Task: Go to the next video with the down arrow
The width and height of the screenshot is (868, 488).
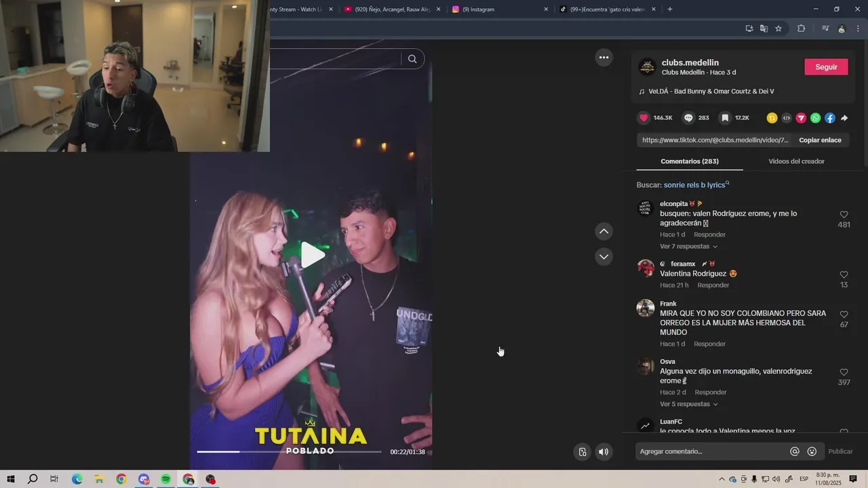Action: pos(604,257)
